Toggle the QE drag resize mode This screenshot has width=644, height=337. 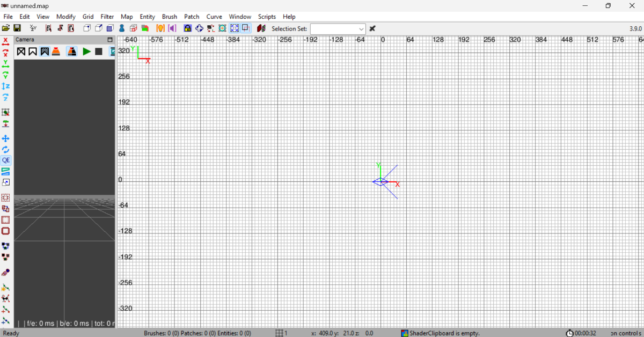pos(5,160)
